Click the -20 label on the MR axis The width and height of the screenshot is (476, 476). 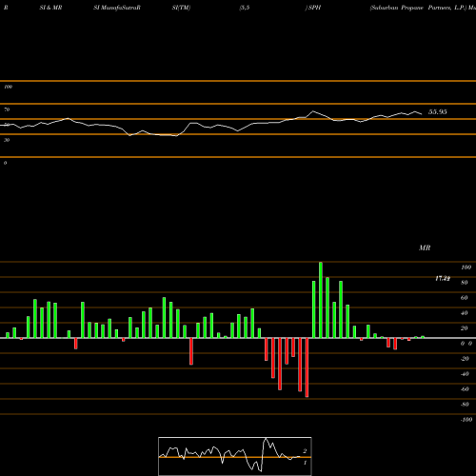pyautogui.click(x=465, y=359)
